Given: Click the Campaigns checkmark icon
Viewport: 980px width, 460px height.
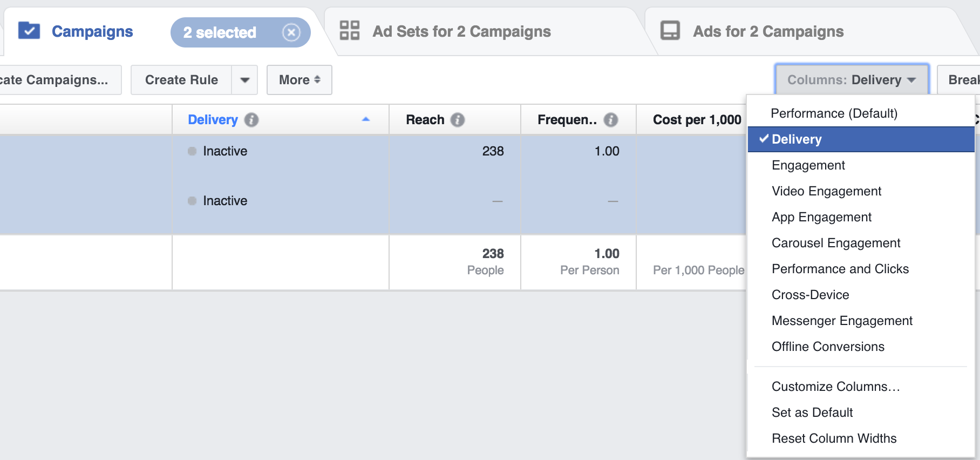Looking at the screenshot, I should [29, 31].
